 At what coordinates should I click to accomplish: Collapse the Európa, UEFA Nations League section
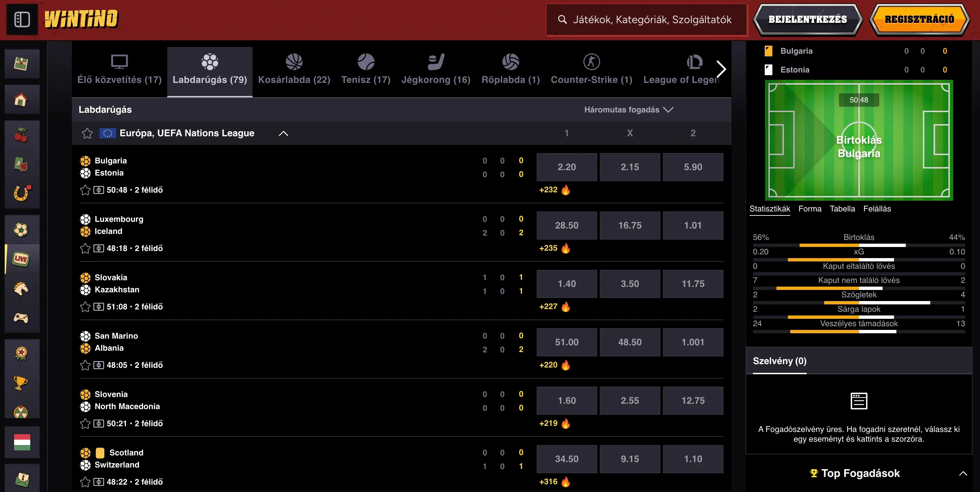[283, 134]
